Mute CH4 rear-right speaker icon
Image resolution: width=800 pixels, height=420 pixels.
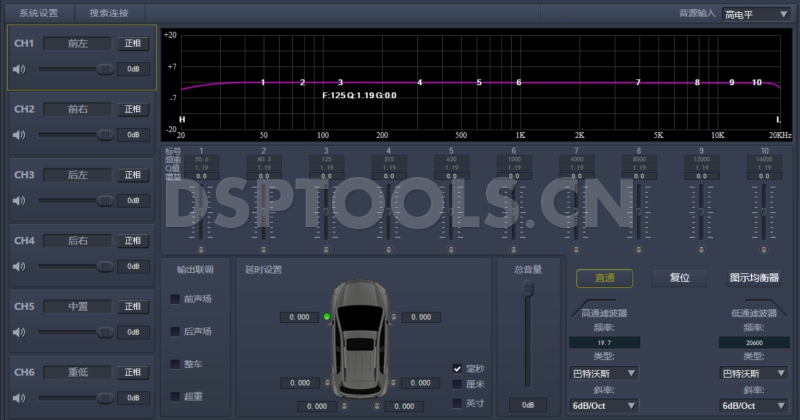point(19,266)
